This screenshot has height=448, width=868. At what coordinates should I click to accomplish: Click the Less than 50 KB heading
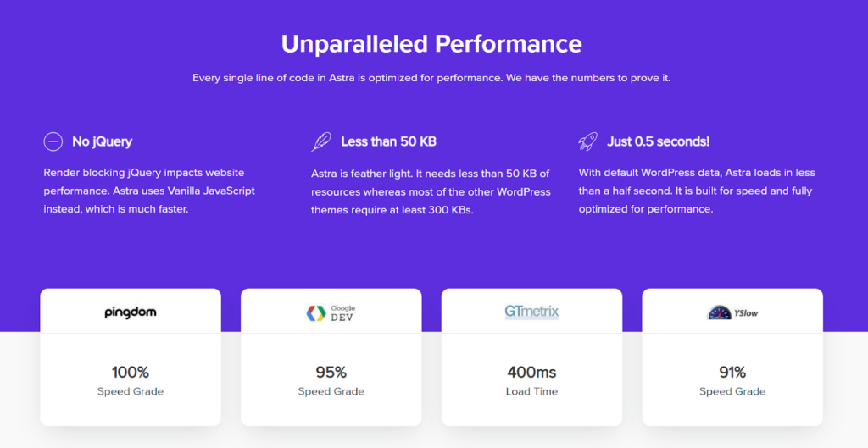388,141
